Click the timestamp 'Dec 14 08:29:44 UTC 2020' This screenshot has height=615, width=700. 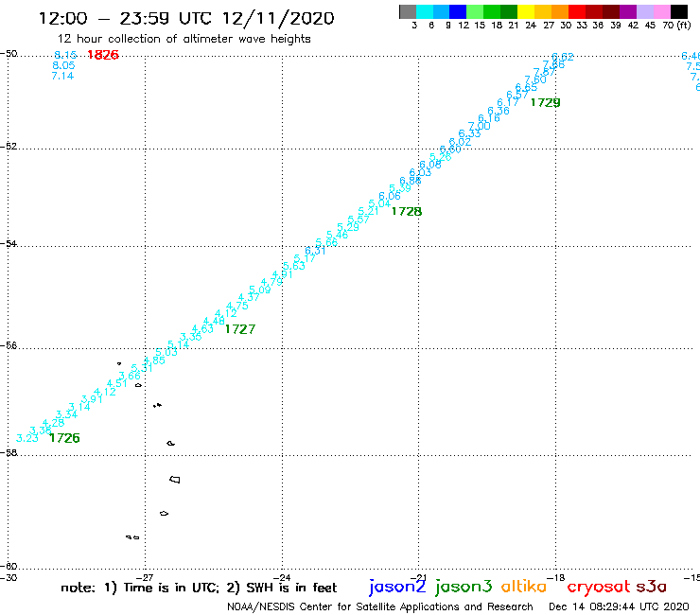click(x=619, y=607)
